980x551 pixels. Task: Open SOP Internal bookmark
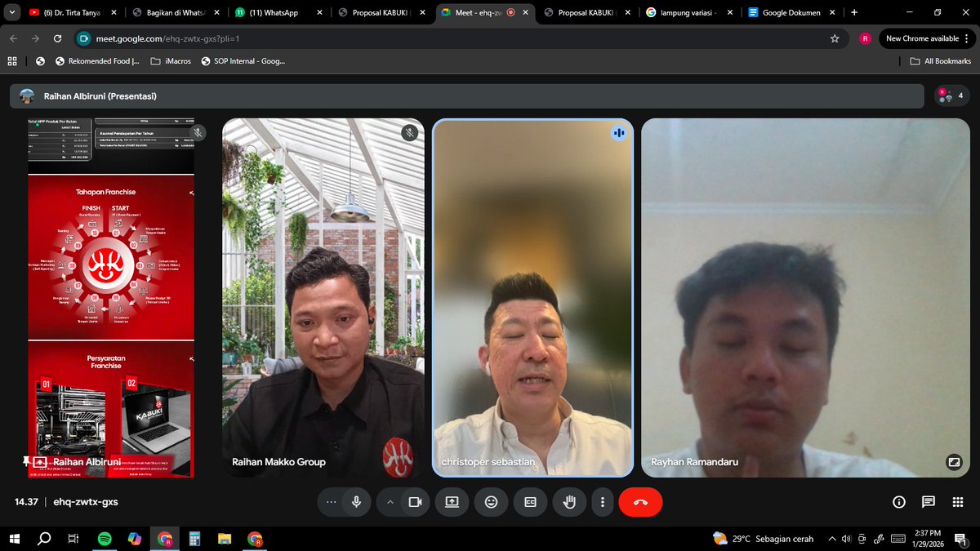243,61
